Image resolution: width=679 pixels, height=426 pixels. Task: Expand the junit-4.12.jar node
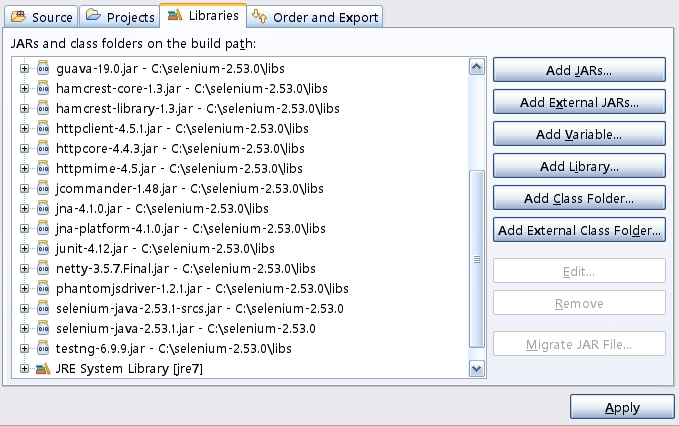click(24, 248)
